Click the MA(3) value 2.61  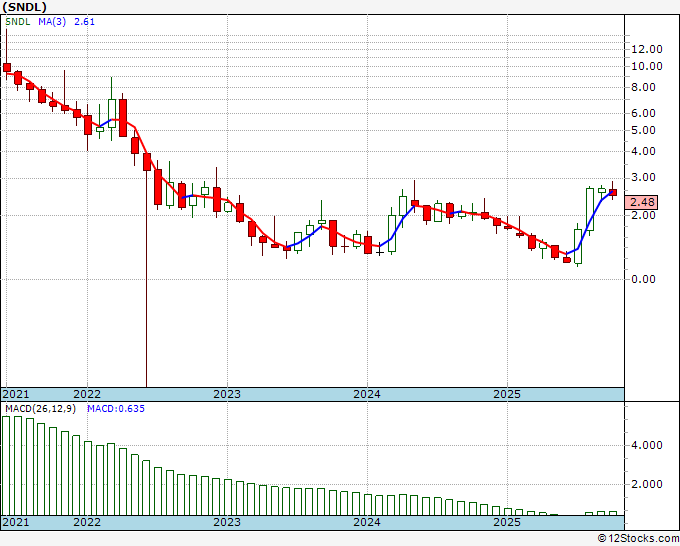click(86, 21)
